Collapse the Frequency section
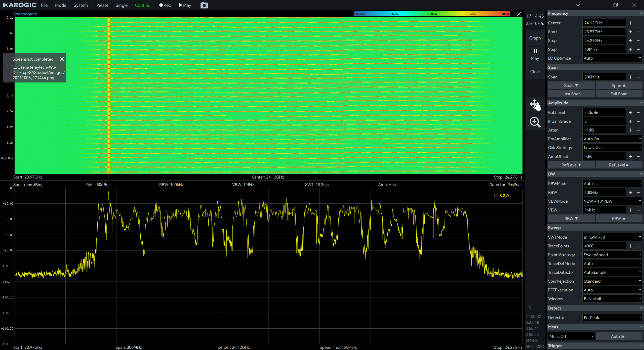The width and height of the screenshot is (644, 350). [641, 13]
